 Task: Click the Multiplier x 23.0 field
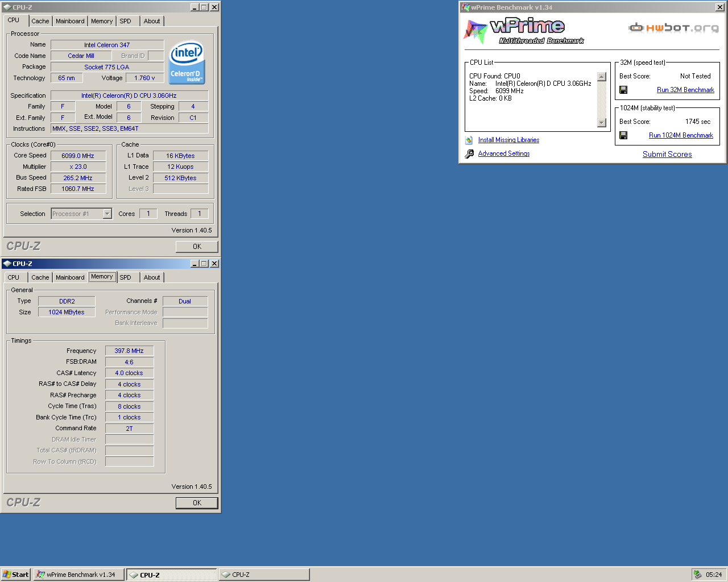point(78,167)
